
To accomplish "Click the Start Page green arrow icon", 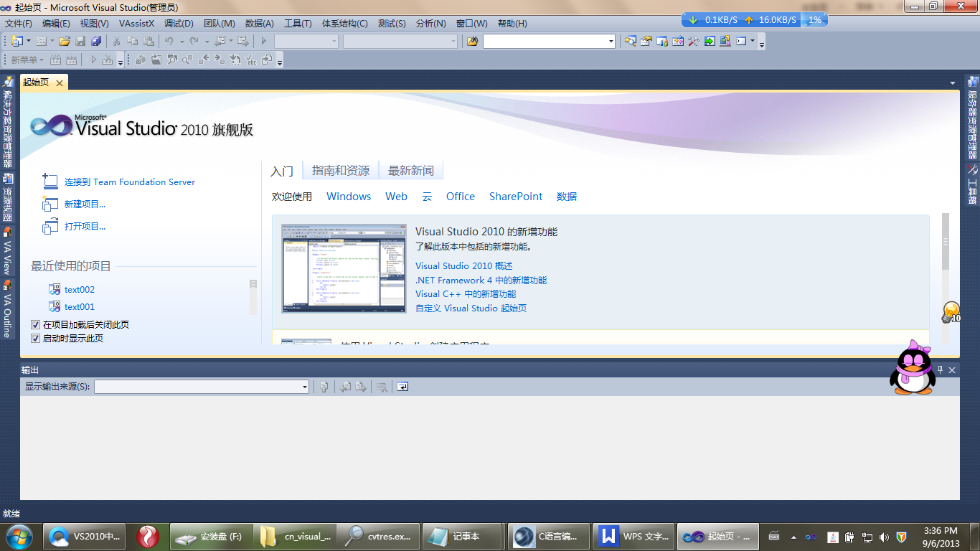I will click(710, 41).
